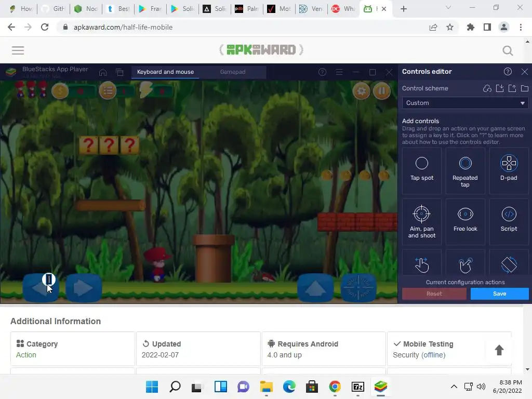Click the apkaward search icon

pyautogui.click(x=508, y=50)
